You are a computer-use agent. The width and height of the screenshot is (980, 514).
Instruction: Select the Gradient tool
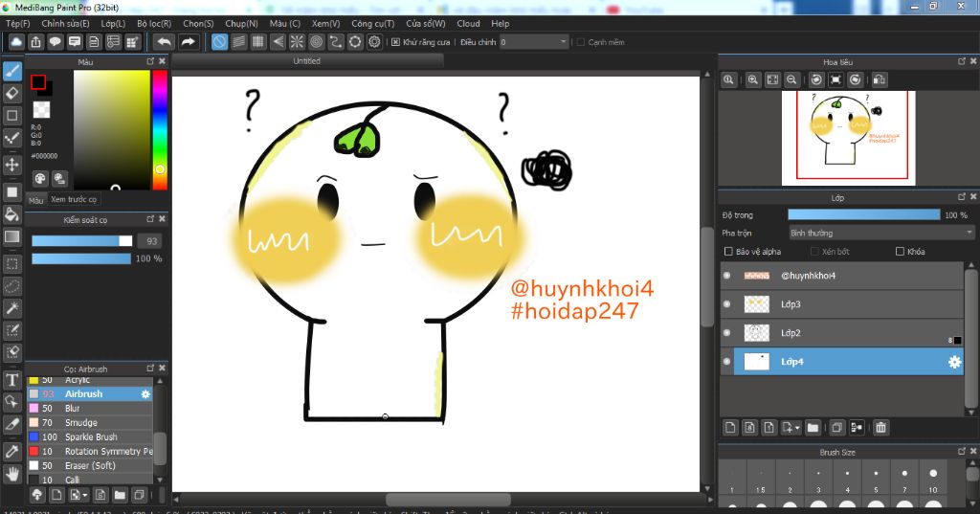pos(11,237)
